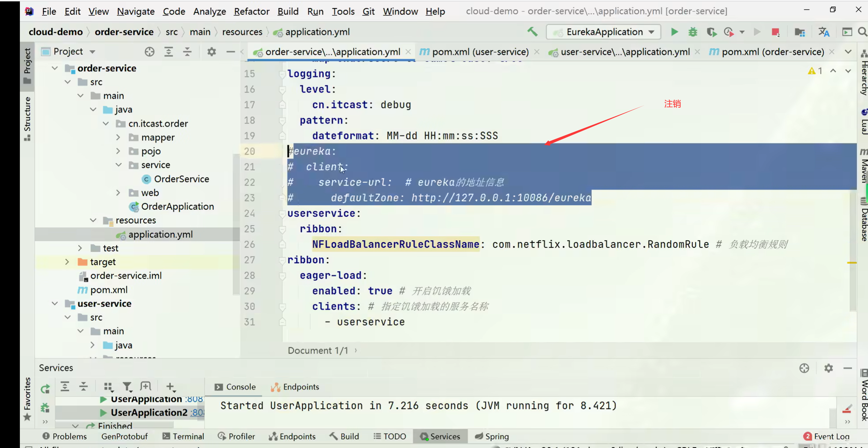Click the Build project hammer icon
The width and height of the screenshot is (868, 448).
coord(532,32)
